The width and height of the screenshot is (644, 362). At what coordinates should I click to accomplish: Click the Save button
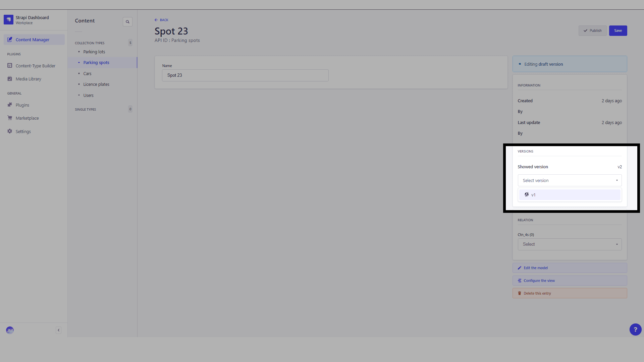click(618, 30)
